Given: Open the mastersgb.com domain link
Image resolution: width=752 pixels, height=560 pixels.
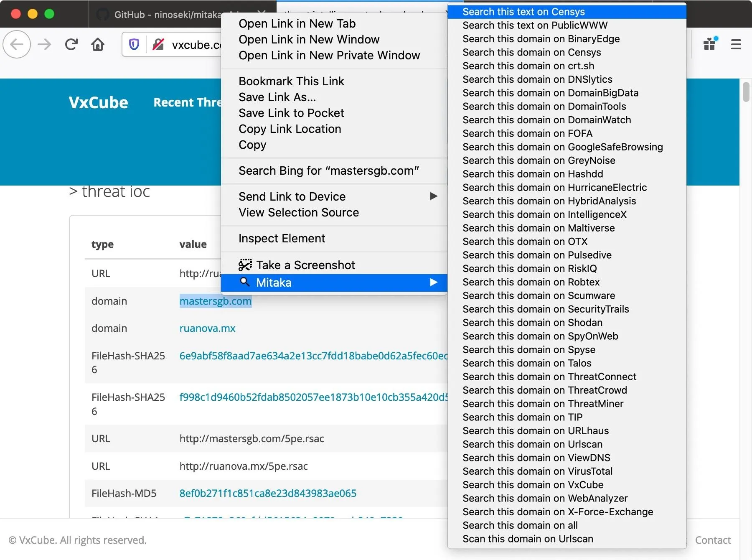Looking at the screenshot, I should pos(216,301).
